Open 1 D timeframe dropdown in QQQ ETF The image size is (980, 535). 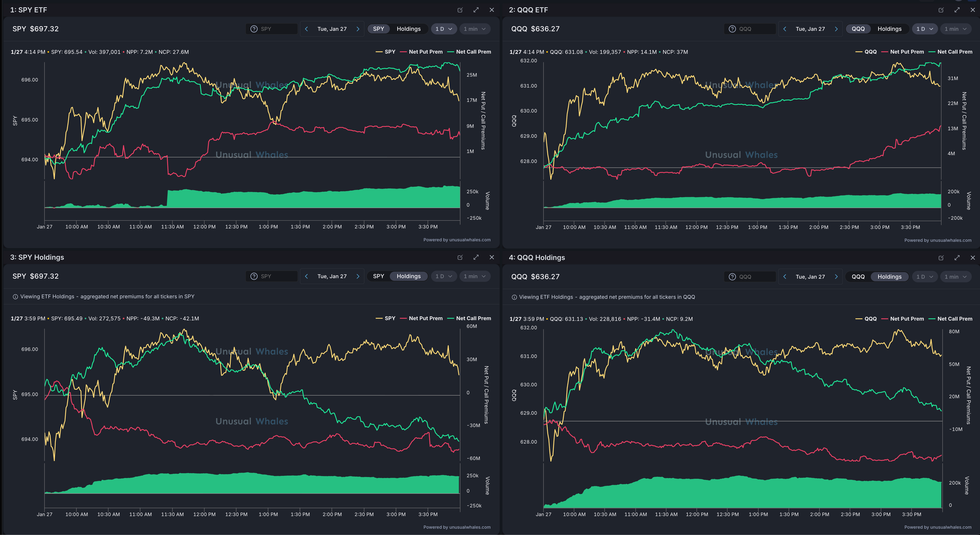[924, 29]
